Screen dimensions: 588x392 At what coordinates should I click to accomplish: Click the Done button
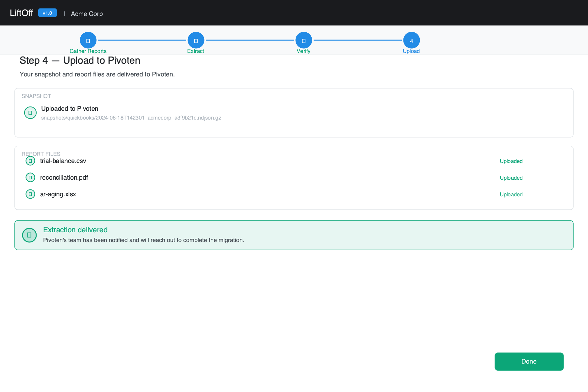point(529,362)
